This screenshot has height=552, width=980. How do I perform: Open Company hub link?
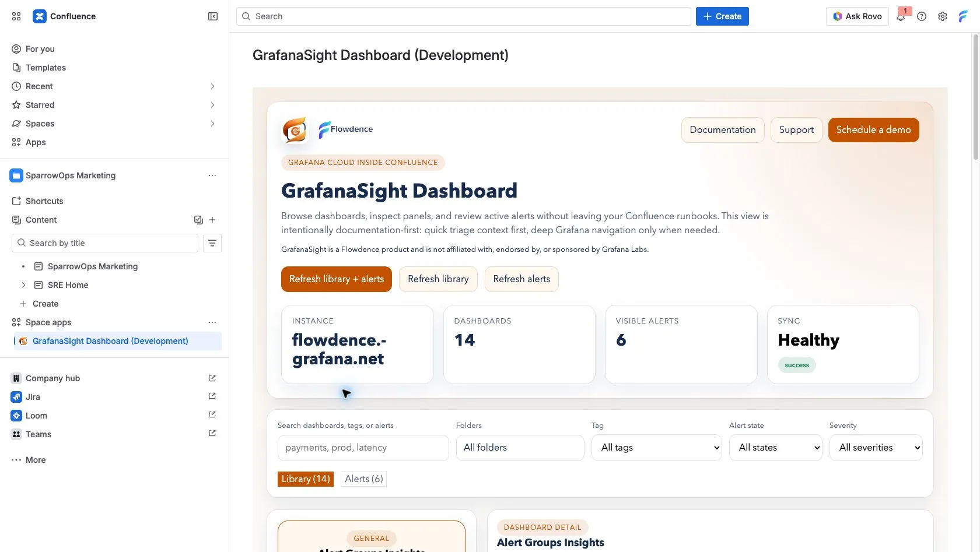click(x=52, y=378)
